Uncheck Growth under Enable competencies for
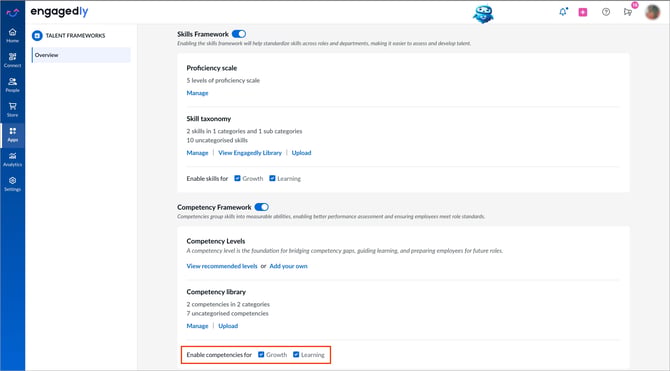 coord(261,354)
